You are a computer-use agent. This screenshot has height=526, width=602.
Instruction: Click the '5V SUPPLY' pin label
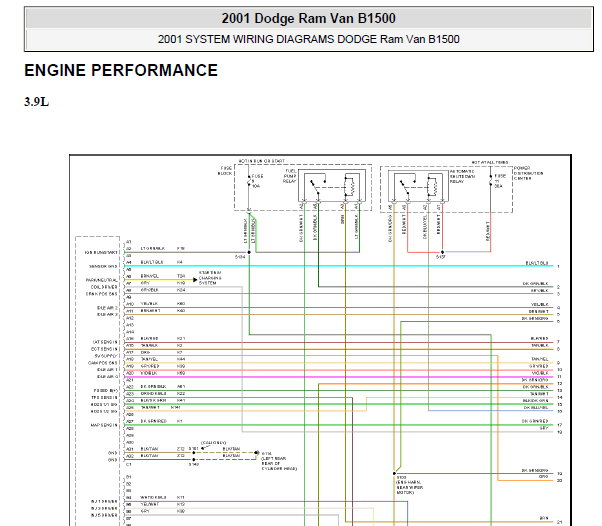106,356
